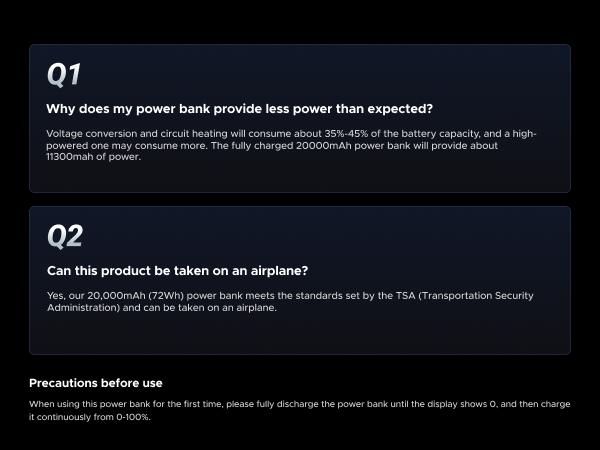Click the Q2 label
Viewport: 600px width, 450px height.
(x=65, y=236)
